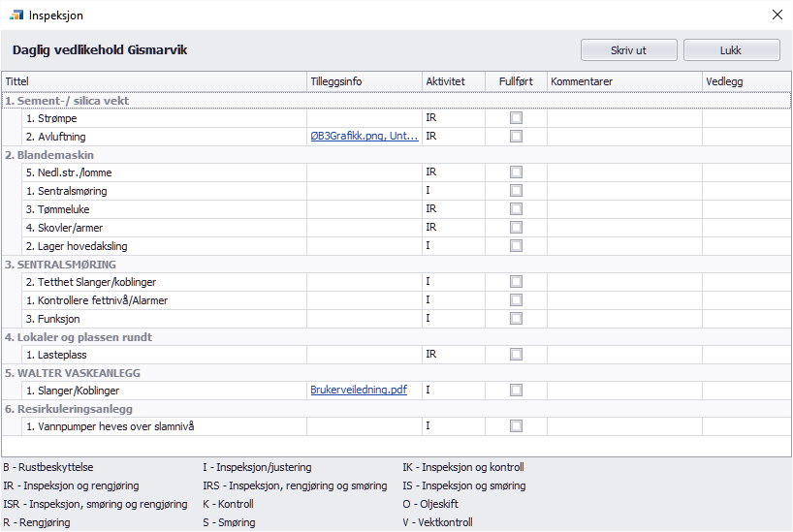Viewport: 793px width, 532px height.
Task: Click the comment cell for Funksjon
Action: [623, 319]
